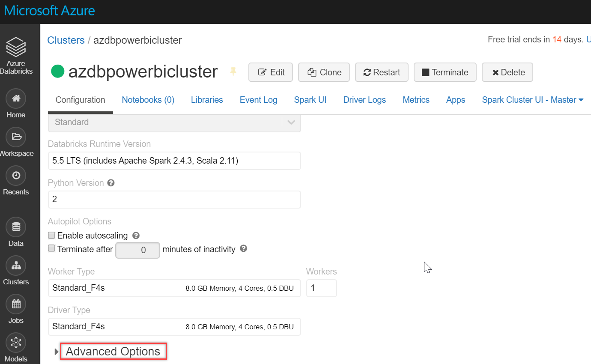
Task: Click the green cluster running status dot
Action: [x=57, y=72]
